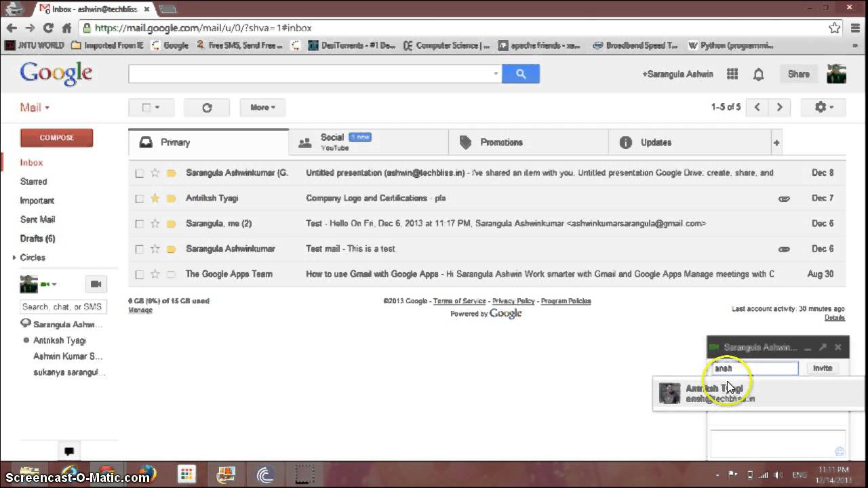Open the settings gear menu
The image size is (868, 488).
tap(823, 107)
